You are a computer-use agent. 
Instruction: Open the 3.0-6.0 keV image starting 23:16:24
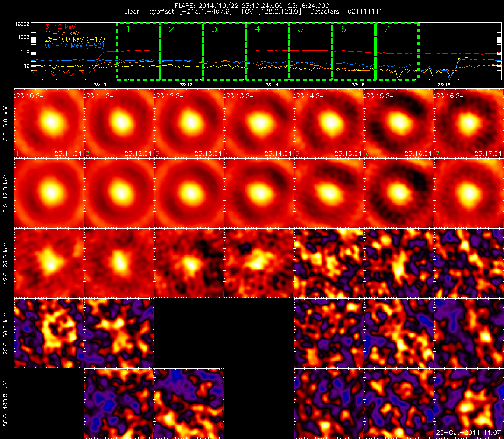469,123
